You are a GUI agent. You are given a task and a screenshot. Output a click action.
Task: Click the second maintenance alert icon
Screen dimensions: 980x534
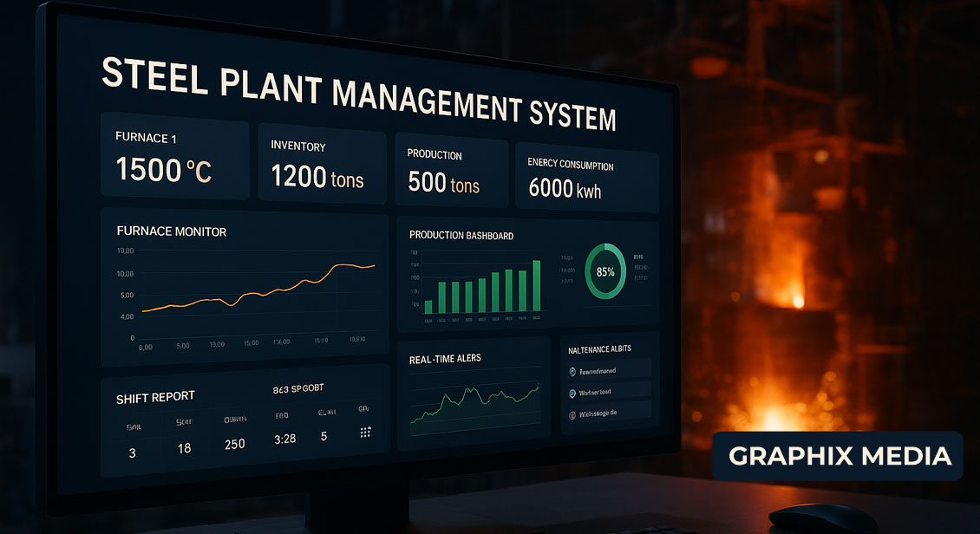click(572, 394)
